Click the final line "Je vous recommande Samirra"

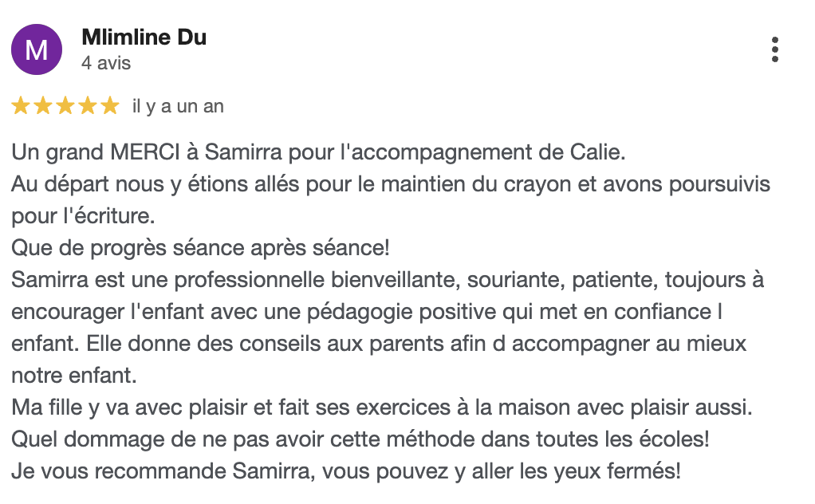pos(346,471)
